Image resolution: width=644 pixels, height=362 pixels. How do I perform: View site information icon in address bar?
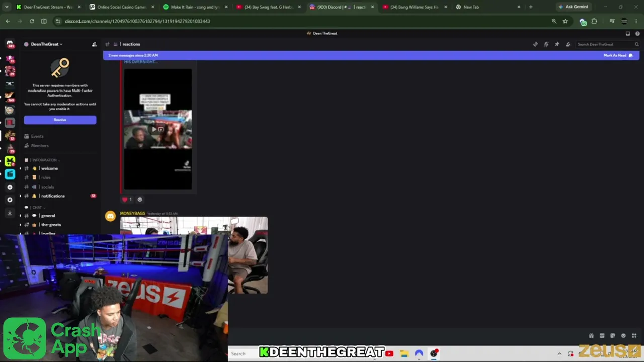pyautogui.click(x=58, y=21)
